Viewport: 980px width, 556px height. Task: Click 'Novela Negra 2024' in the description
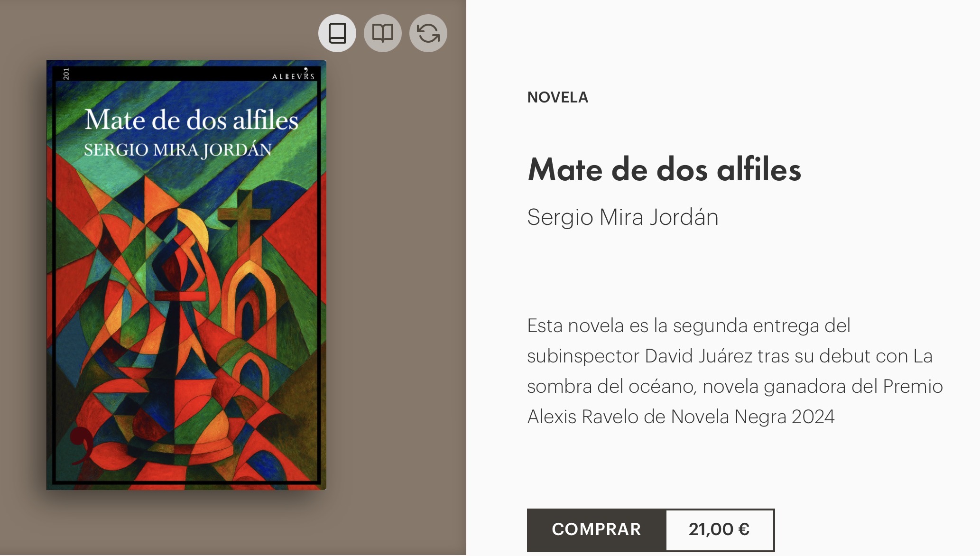(x=753, y=417)
